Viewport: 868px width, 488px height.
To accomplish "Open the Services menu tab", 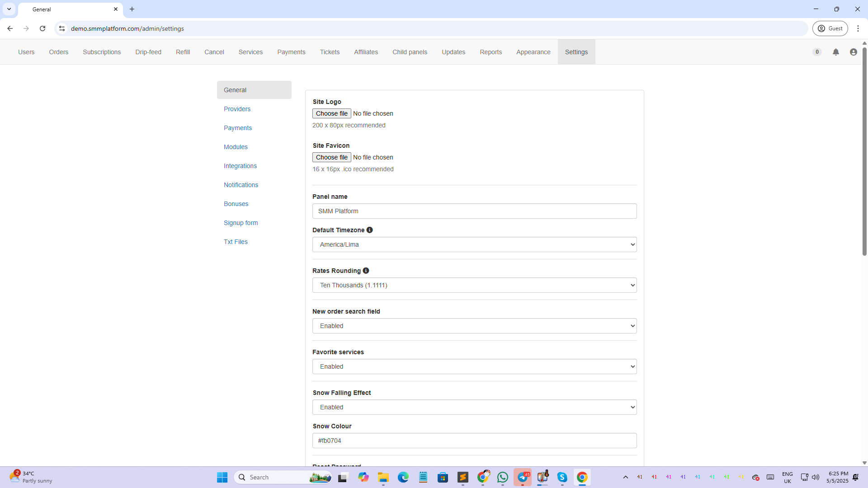I will pos(250,52).
